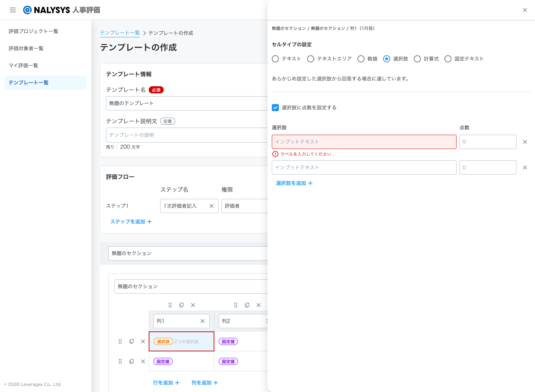The height and width of the screenshot is (392, 535).
Task: Click the inner 無題のセクション title field
Action: 191,286
